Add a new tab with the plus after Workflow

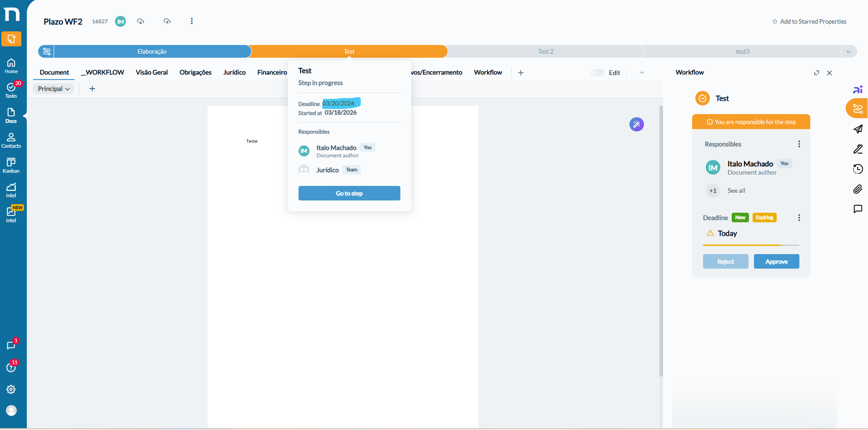point(521,73)
